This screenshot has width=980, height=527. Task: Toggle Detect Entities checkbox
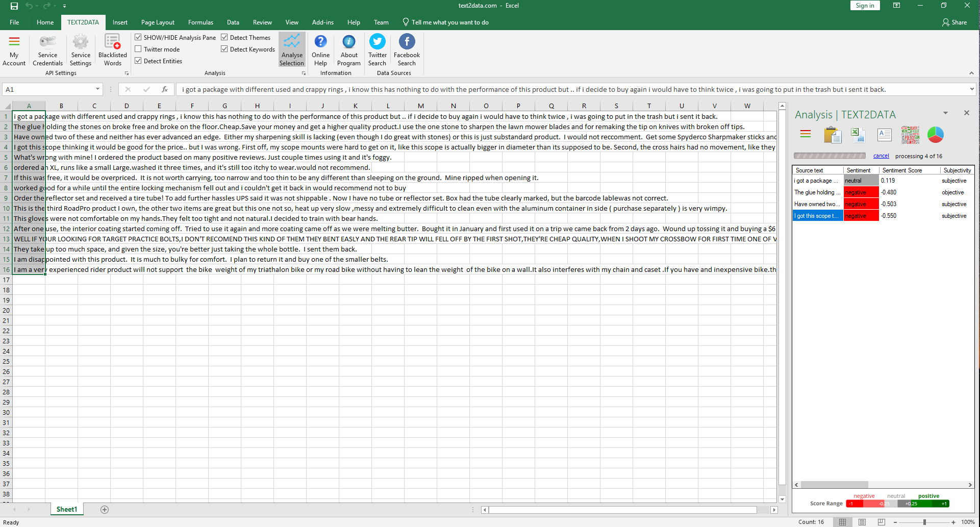point(138,61)
